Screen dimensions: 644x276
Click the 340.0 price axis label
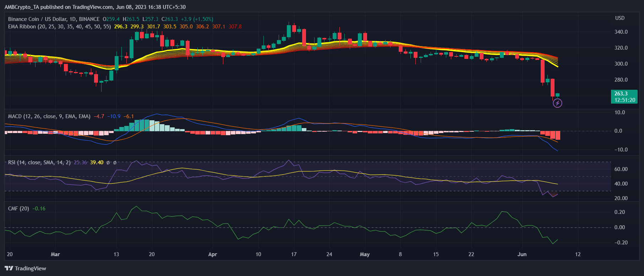[621, 32]
